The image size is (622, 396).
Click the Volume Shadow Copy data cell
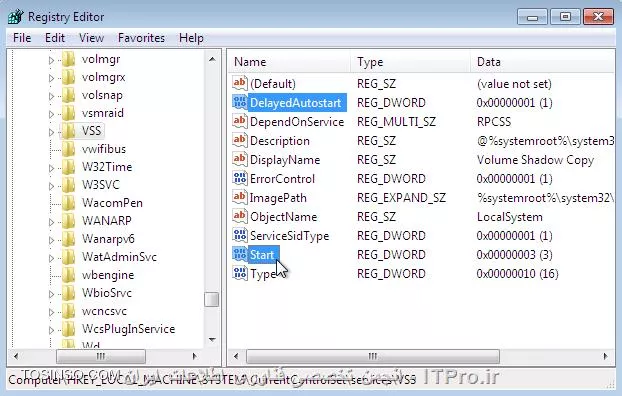pyautogui.click(x=535, y=160)
